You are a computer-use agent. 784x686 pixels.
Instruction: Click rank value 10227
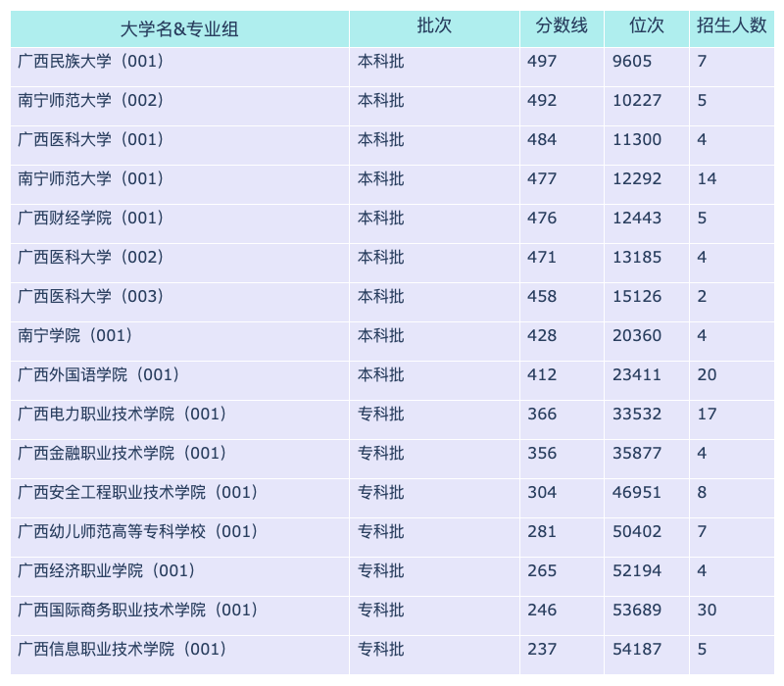point(637,100)
